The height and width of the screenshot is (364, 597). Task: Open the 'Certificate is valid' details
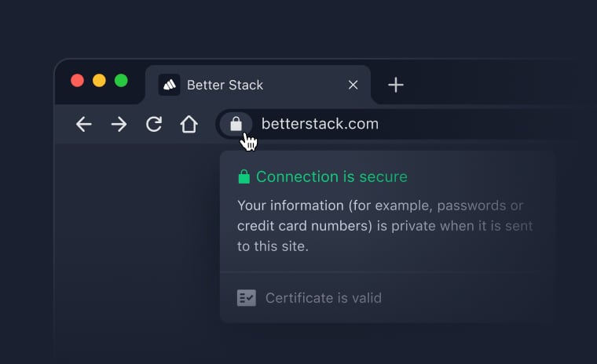(x=323, y=298)
